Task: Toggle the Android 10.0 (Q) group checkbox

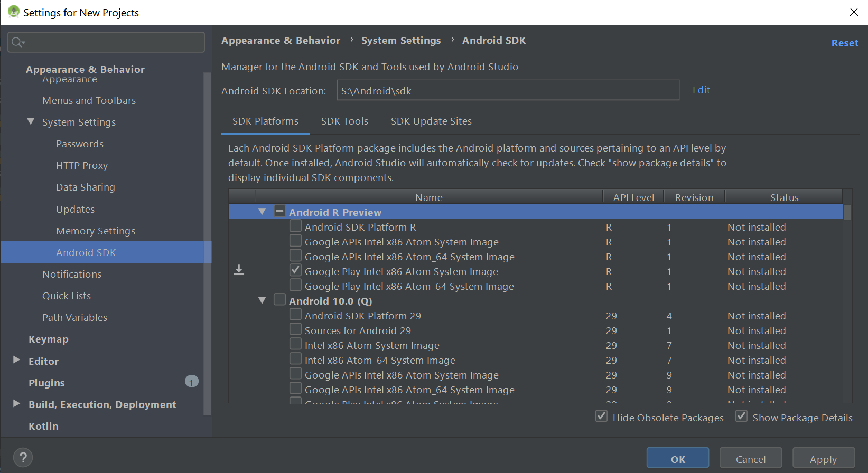Action: click(279, 300)
